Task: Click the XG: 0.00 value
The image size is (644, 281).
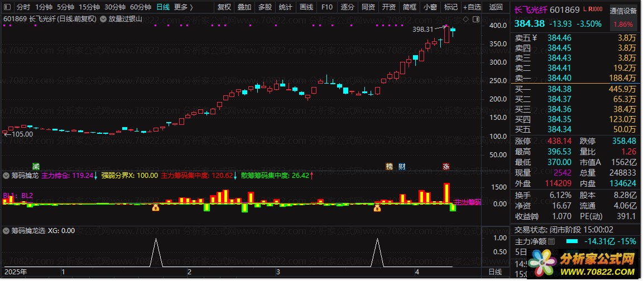Action: [61, 231]
